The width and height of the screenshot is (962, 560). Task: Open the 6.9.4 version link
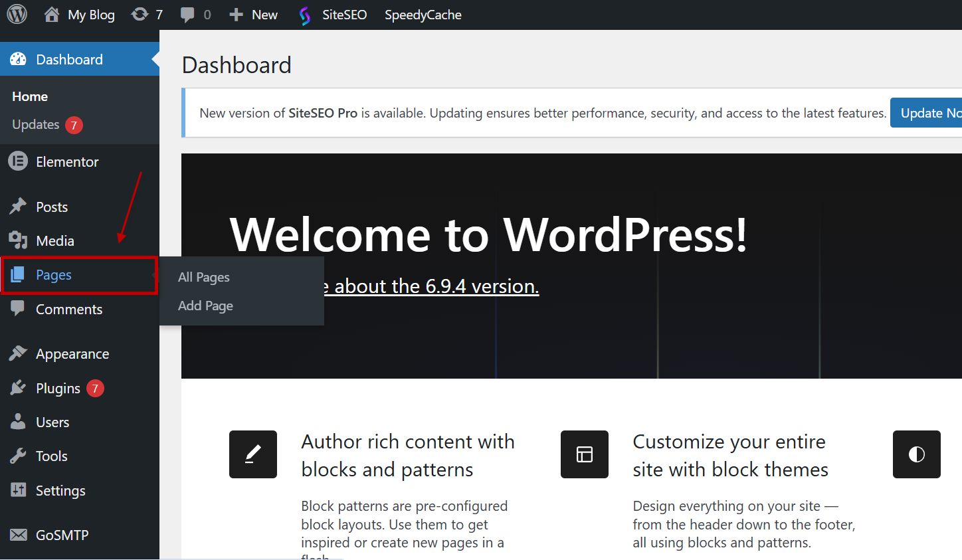pos(436,286)
